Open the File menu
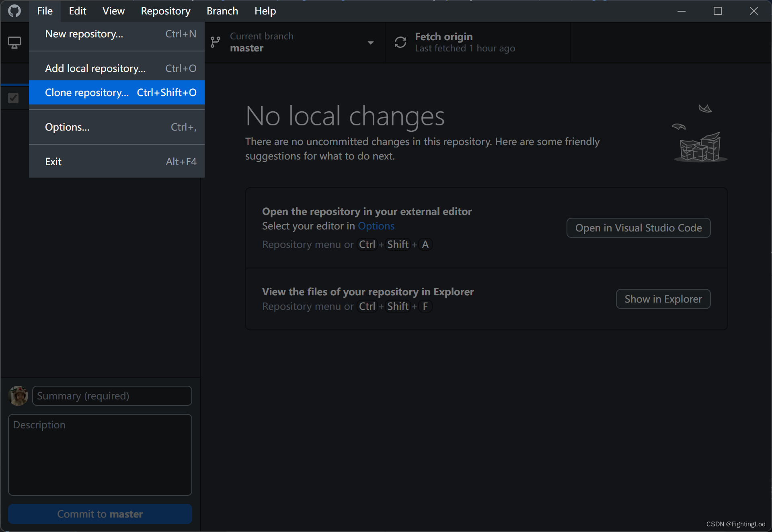The height and width of the screenshot is (532, 772). click(45, 11)
